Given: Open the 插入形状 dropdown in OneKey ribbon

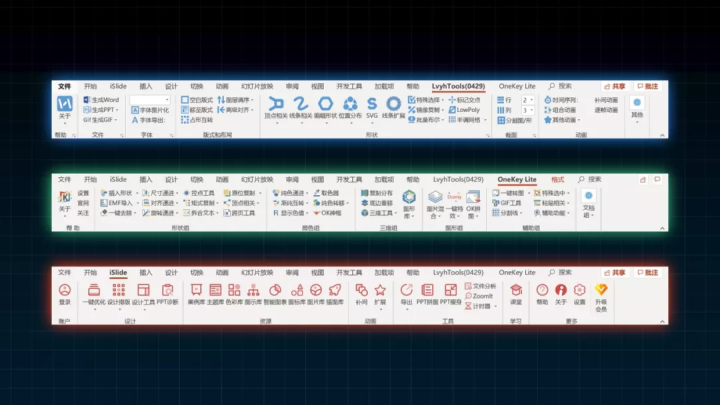Looking at the screenshot, I should [137, 193].
